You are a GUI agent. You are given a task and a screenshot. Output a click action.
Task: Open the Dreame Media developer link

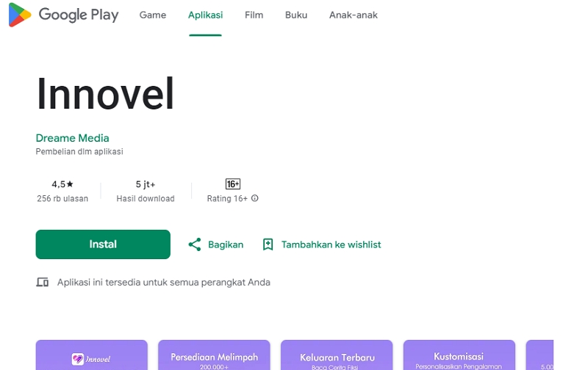[x=72, y=138]
